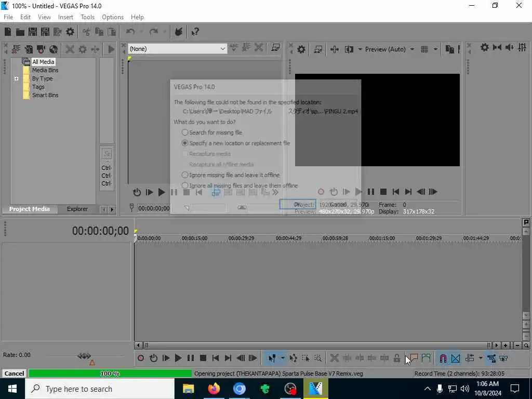The image size is (532, 399).
Task: Open Auto Ripple mode dropdown arrow
Action: [x=481, y=358]
